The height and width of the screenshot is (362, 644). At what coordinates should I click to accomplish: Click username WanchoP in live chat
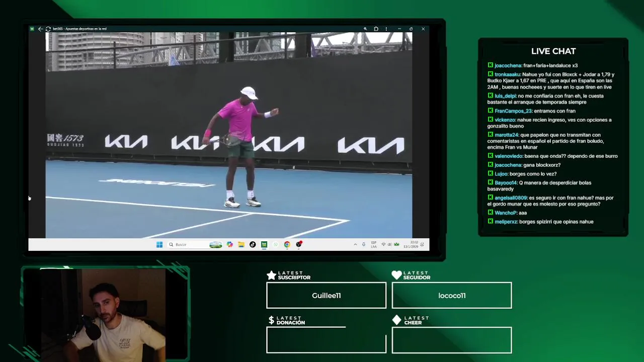coord(506,213)
